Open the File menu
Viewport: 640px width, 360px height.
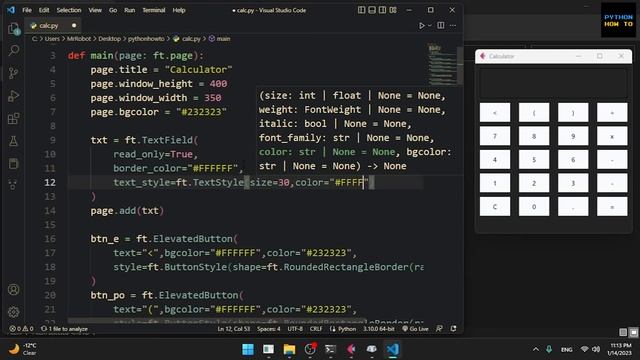(27, 10)
